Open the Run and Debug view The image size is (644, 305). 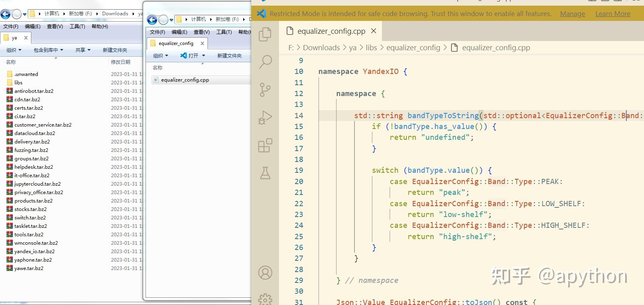pyautogui.click(x=265, y=117)
